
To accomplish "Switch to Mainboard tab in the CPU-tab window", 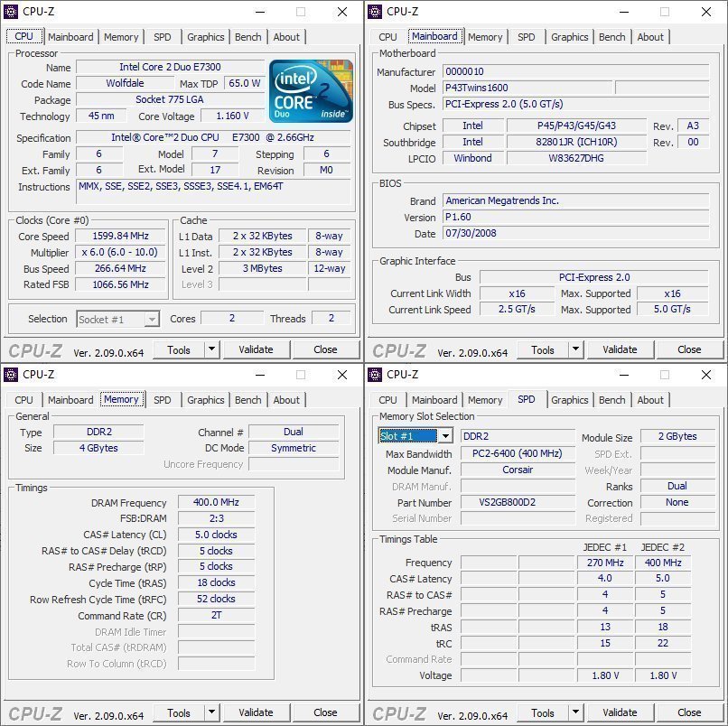I will (70, 37).
